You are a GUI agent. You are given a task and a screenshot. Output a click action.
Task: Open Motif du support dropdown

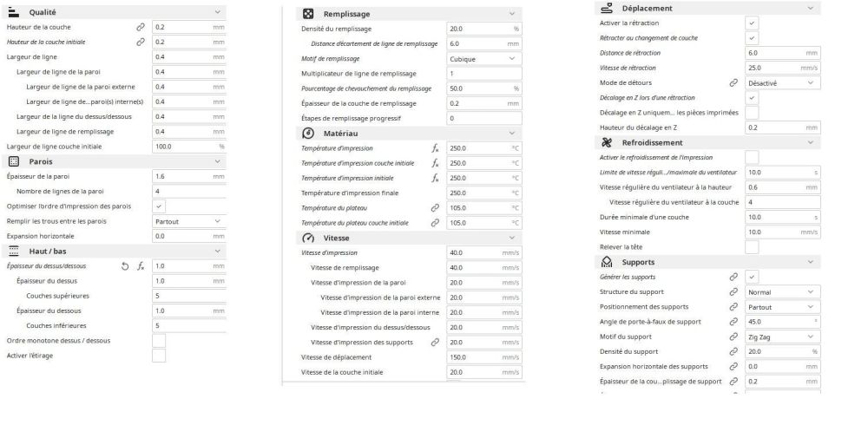click(782, 337)
